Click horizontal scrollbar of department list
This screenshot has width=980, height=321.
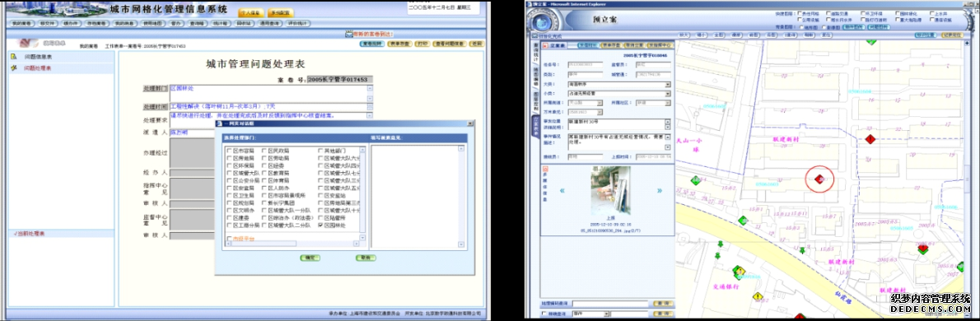tap(292, 244)
